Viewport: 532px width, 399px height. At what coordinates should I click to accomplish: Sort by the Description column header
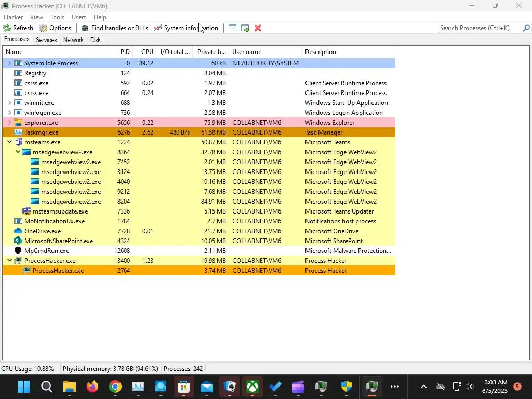point(348,52)
